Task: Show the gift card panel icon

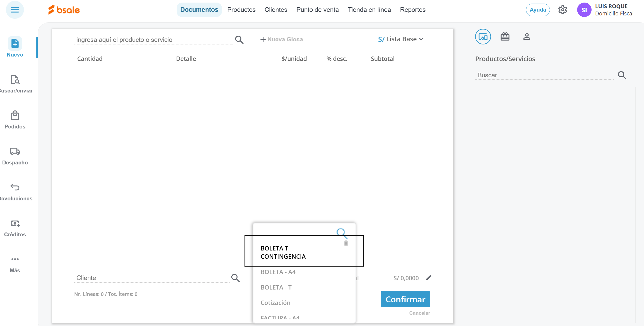Action: point(505,37)
